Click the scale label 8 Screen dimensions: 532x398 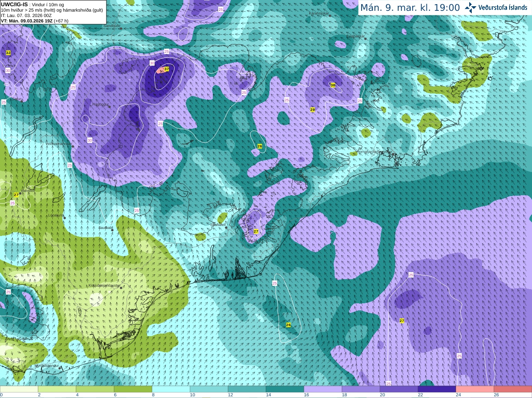(x=153, y=395)
